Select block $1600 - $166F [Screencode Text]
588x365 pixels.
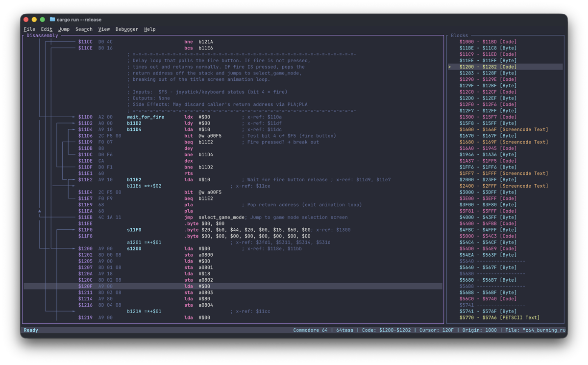click(x=505, y=129)
